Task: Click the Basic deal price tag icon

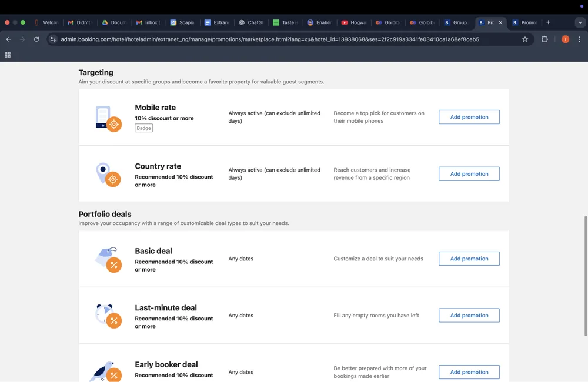Action: 108,260
